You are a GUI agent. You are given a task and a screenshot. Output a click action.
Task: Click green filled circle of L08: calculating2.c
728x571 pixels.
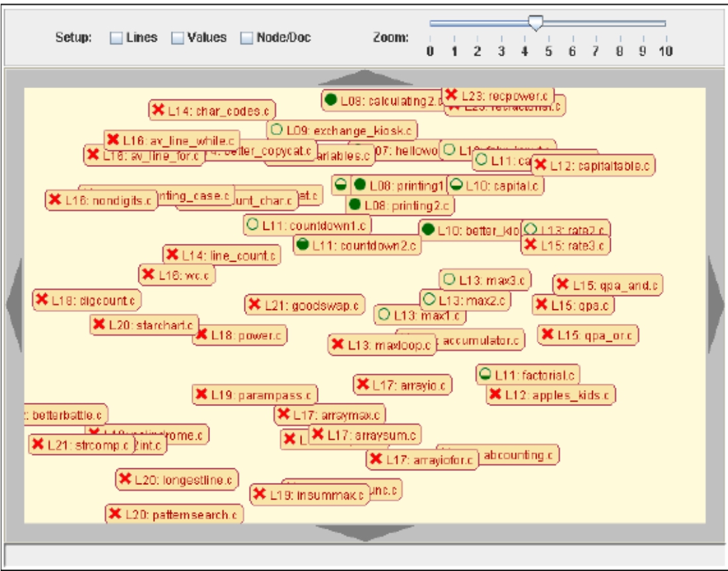tap(331, 100)
